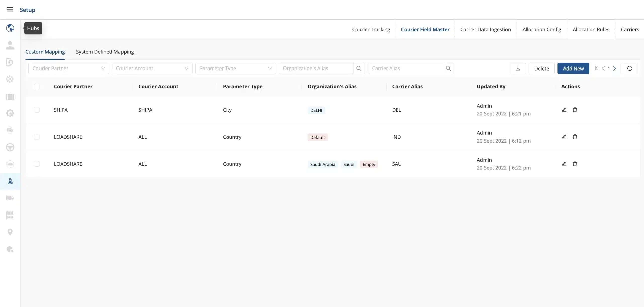Click the refresh icon button
The image size is (644, 307).
click(629, 68)
